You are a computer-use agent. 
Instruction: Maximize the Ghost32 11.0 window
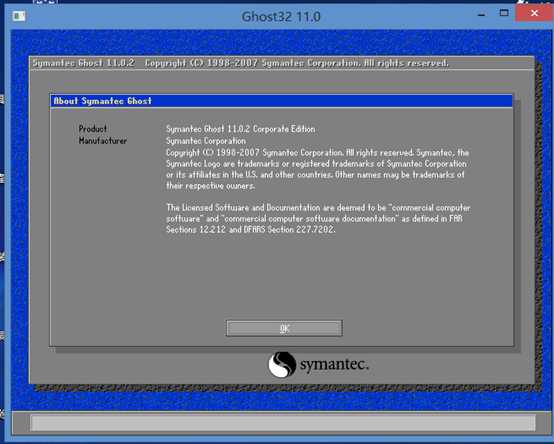pyautogui.click(x=504, y=13)
